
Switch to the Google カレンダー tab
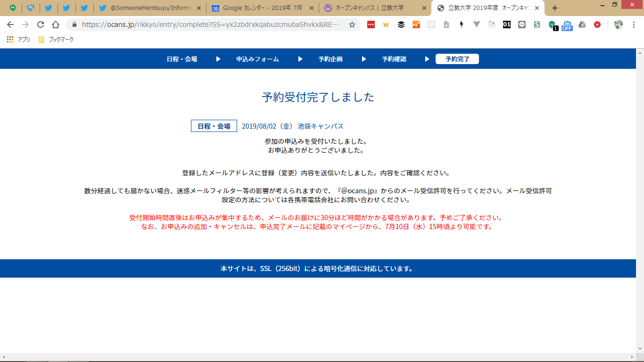pyautogui.click(x=262, y=8)
